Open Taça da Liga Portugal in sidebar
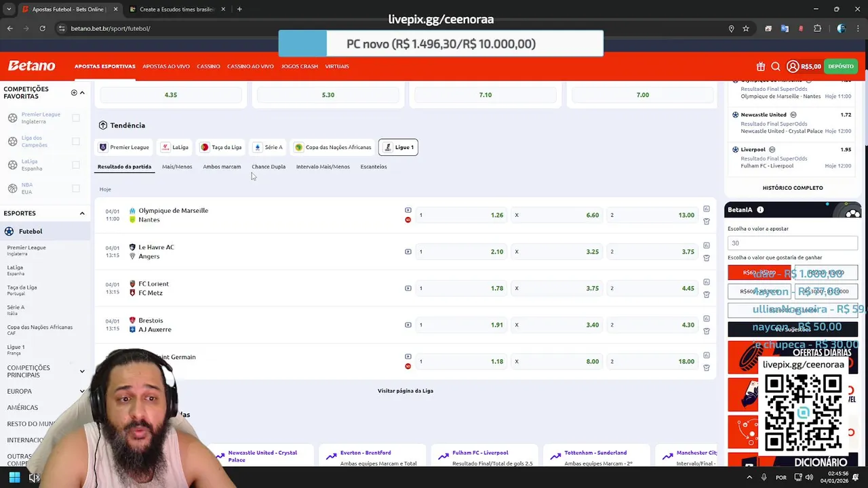 click(22, 290)
